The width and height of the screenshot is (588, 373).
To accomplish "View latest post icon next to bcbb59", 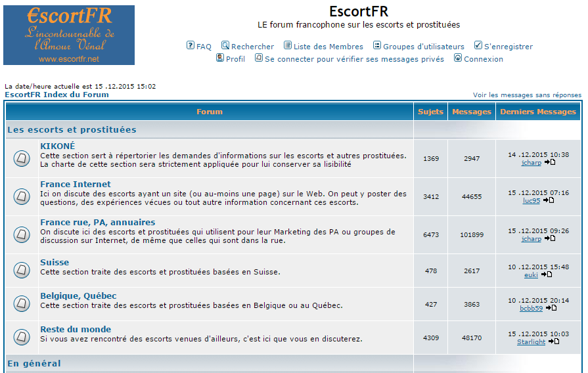I will tap(551, 308).
